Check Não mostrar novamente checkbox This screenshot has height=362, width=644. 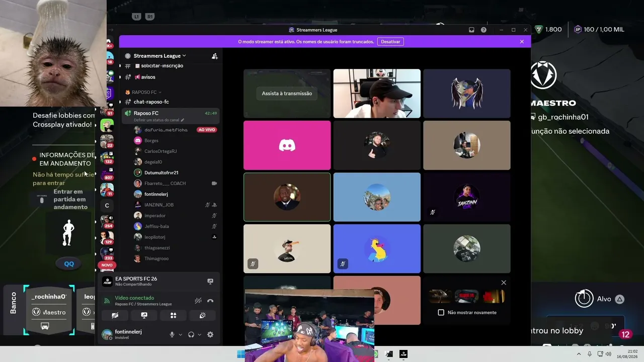coord(441,313)
